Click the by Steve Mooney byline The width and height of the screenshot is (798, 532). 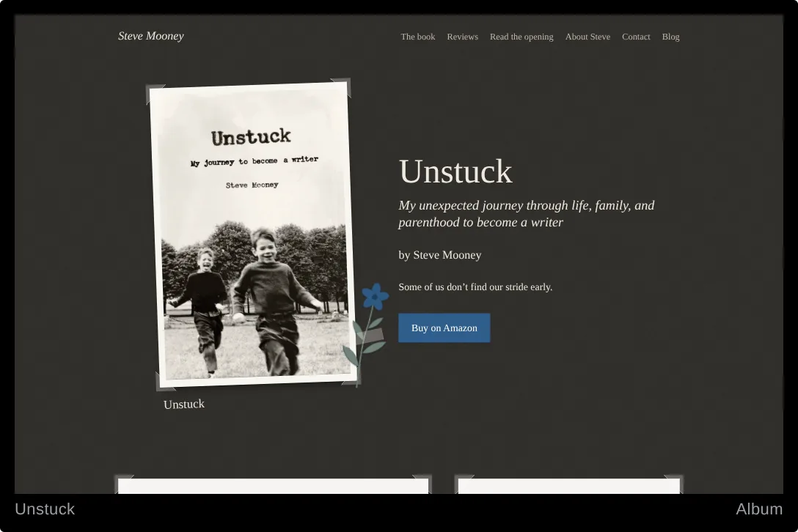440,255
